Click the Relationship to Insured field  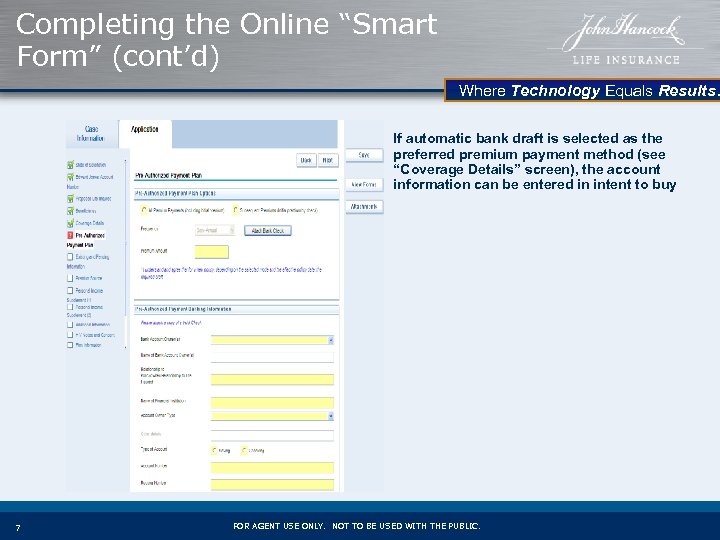272,379
